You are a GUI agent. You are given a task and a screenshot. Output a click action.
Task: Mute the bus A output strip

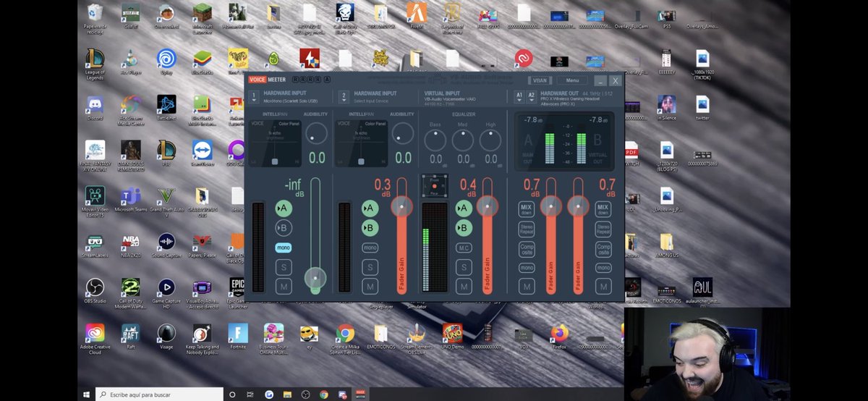pyautogui.click(x=526, y=286)
